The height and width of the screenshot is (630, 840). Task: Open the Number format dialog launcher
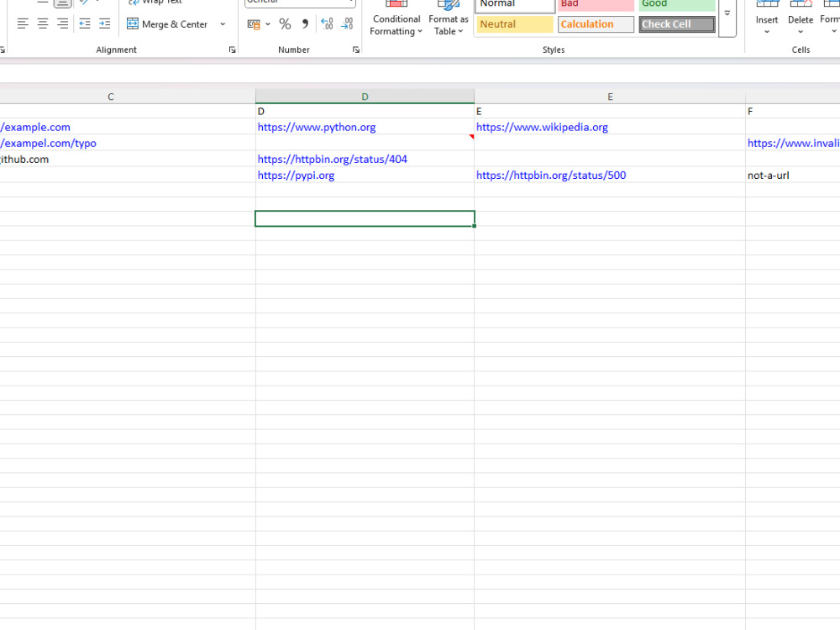click(355, 50)
